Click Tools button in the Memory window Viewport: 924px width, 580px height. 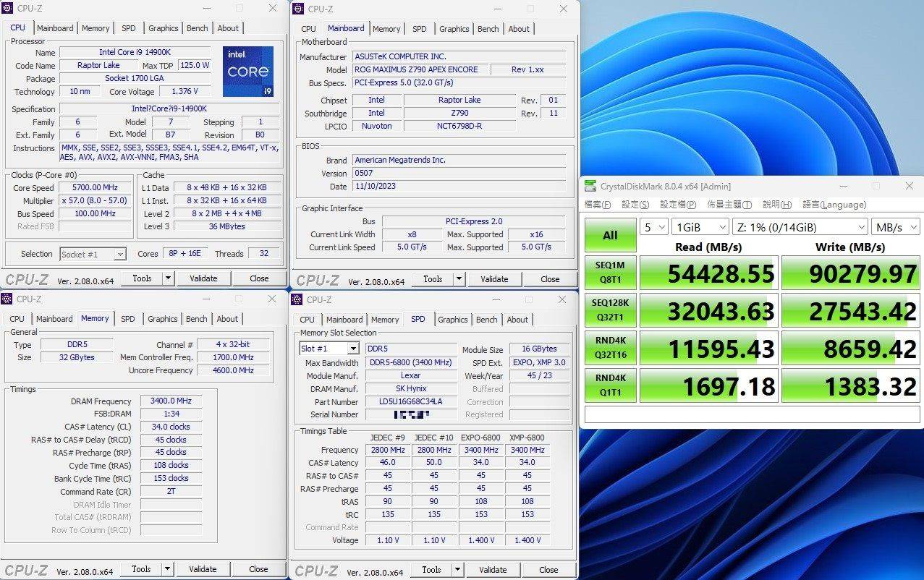tap(141, 568)
